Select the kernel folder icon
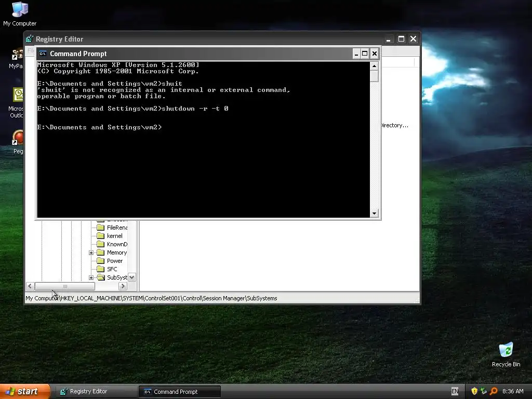Image resolution: width=532 pixels, height=399 pixels. (x=100, y=236)
